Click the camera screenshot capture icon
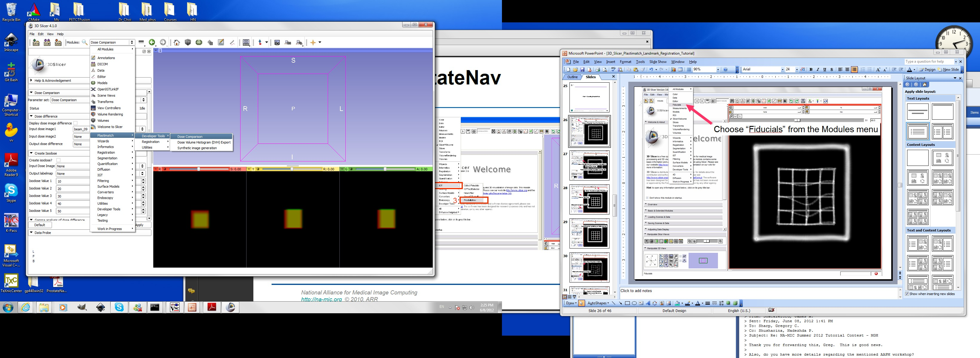This screenshot has width=980, height=358. 277,43
